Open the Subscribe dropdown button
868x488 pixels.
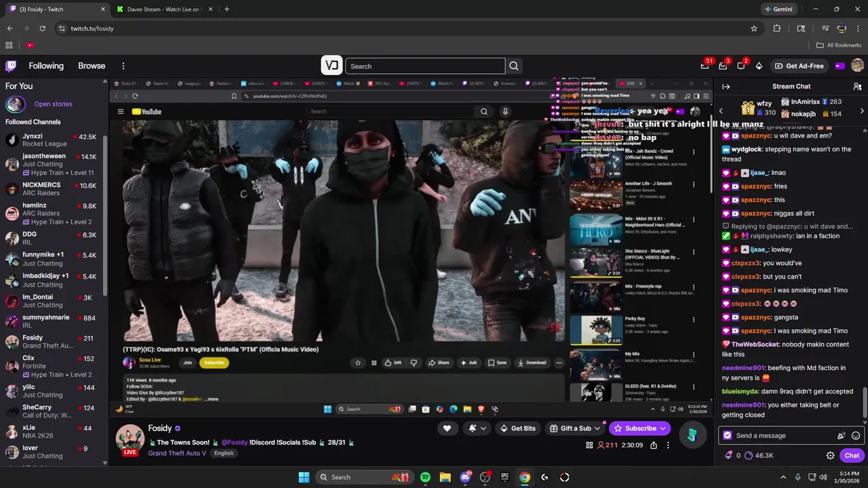pos(664,428)
